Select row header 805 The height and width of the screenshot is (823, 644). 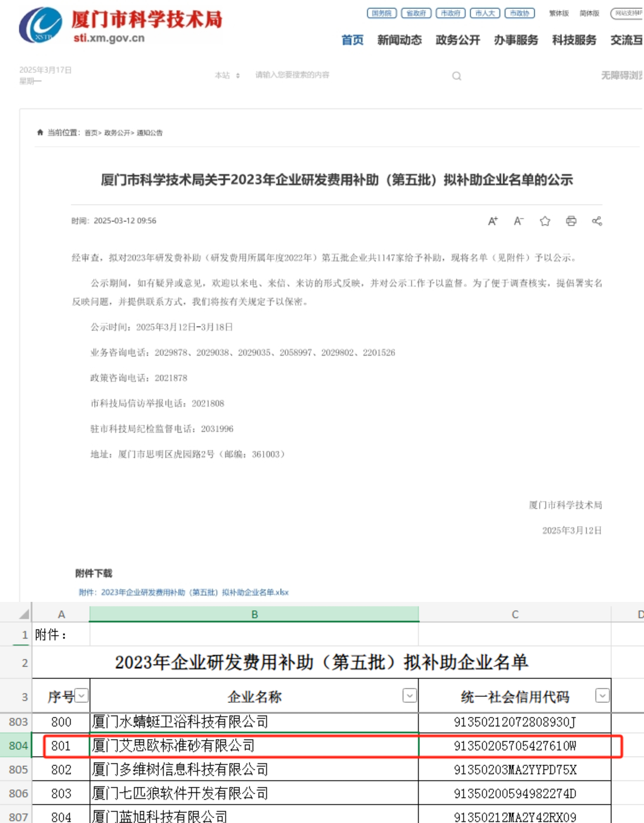[16, 769]
